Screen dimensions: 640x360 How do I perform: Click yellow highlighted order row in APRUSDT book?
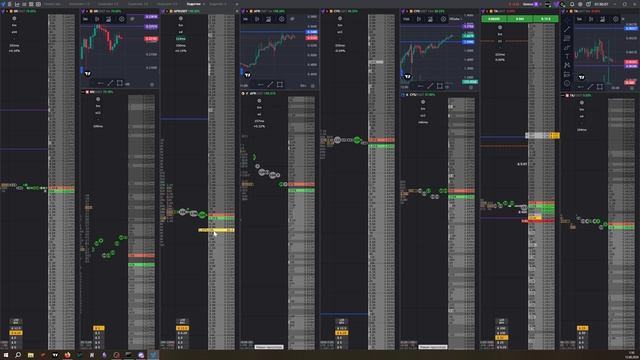(216, 230)
